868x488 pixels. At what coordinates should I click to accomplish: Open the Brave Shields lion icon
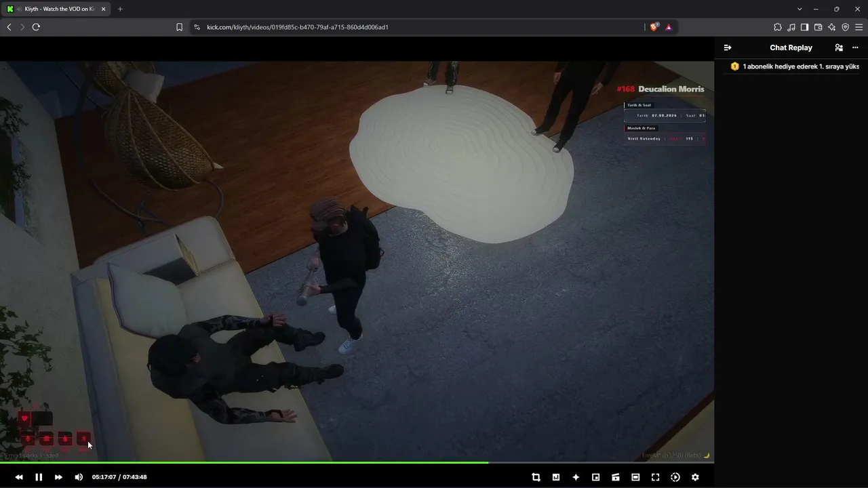pos(654,27)
